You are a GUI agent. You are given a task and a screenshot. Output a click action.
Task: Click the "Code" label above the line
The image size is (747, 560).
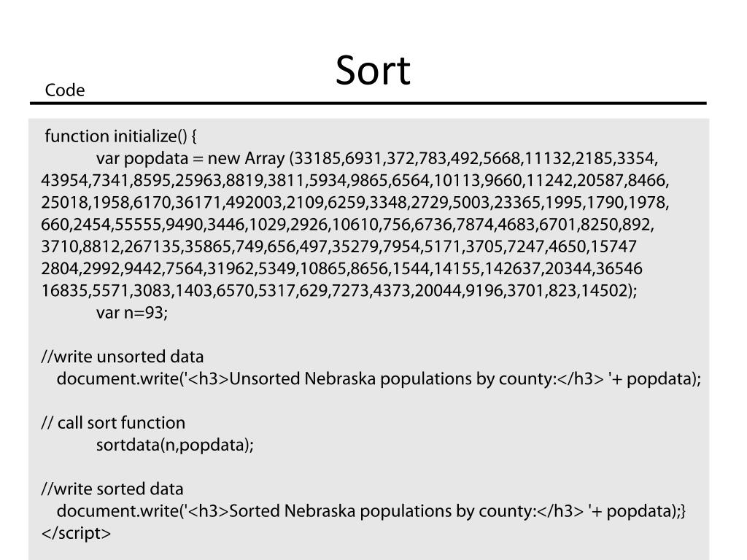[65, 90]
